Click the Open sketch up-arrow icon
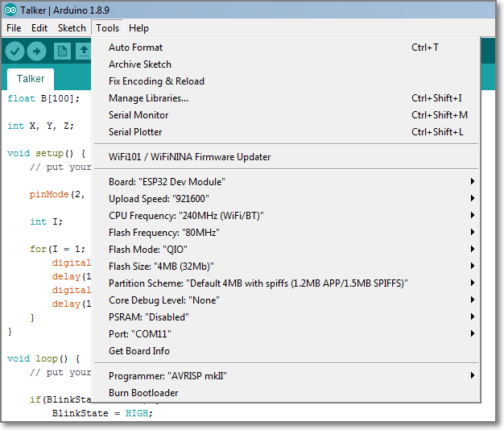This screenshot has width=504, height=430. click(x=84, y=51)
